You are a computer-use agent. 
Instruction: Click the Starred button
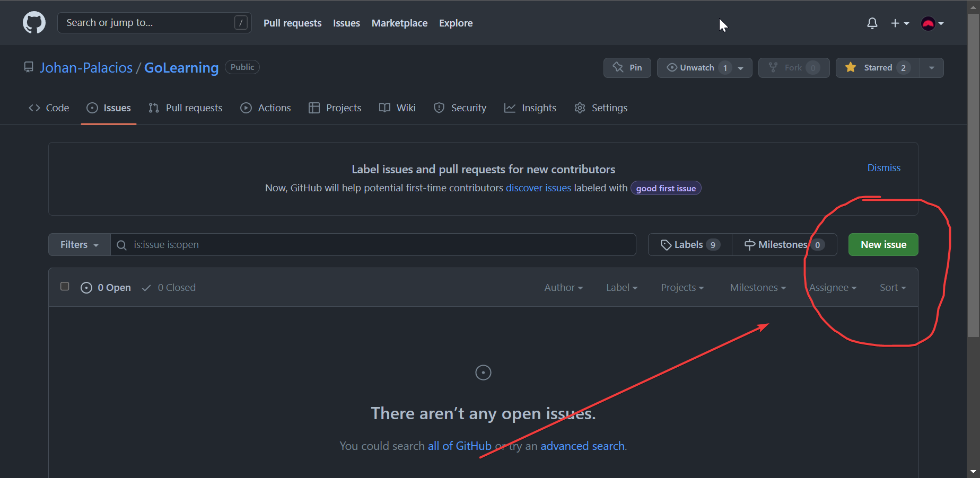click(x=878, y=68)
